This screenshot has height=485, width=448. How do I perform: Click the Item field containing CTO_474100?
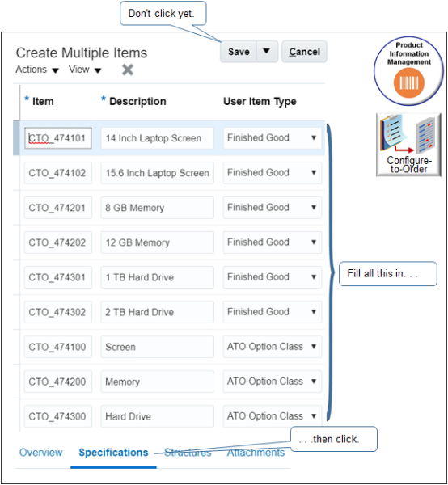[x=58, y=347]
